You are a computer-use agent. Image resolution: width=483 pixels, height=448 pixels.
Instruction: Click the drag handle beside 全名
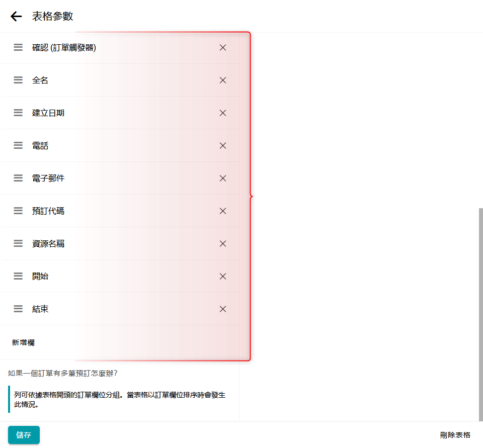18,80
